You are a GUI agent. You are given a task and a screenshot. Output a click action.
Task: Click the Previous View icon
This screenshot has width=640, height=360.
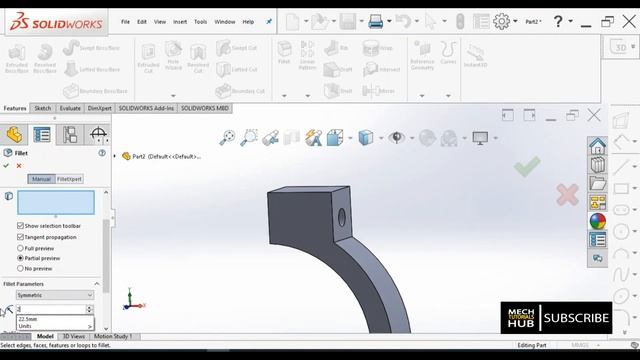click(x=270, y=138)
